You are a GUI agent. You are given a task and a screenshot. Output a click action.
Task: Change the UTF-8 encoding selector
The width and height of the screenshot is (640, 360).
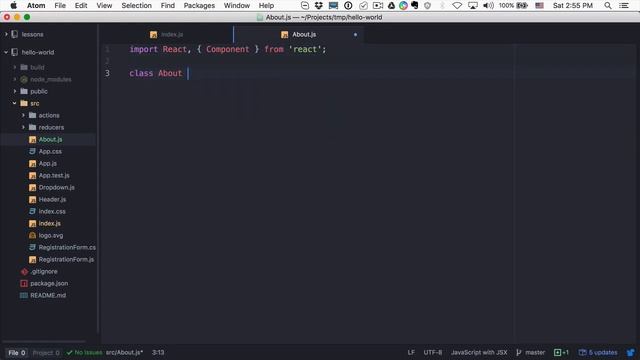[433, 353]
